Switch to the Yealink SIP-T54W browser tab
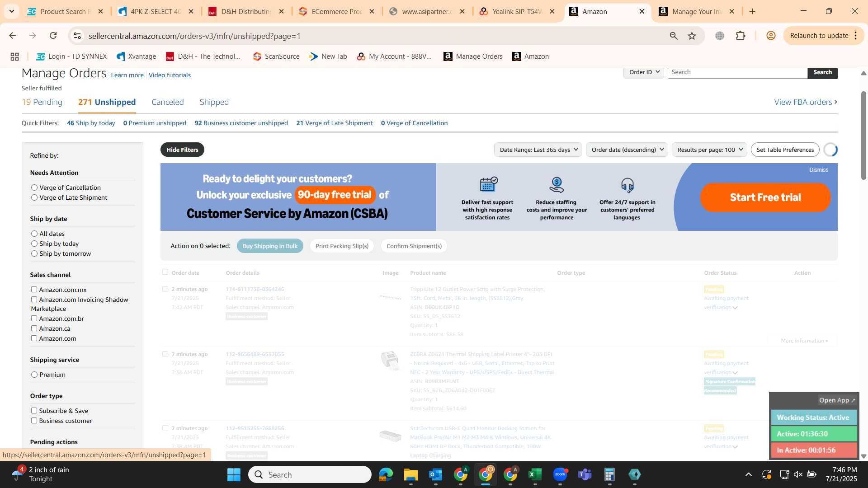This screenshot has width=868, height=488. click(x=518, y=11)
